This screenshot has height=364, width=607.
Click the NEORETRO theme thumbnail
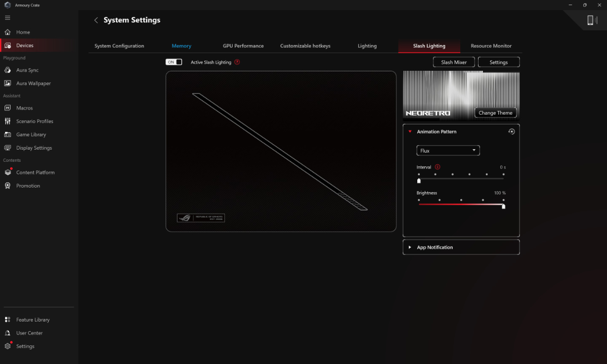(461, 95)
